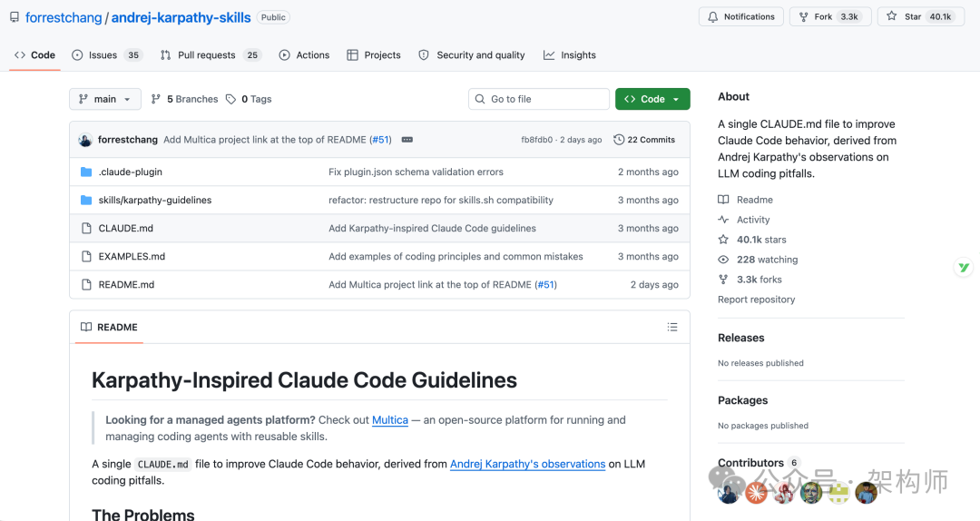Screen dimensions: 980x521
Task: Switch to the Actions tab
Action: (x=304, y=55)
